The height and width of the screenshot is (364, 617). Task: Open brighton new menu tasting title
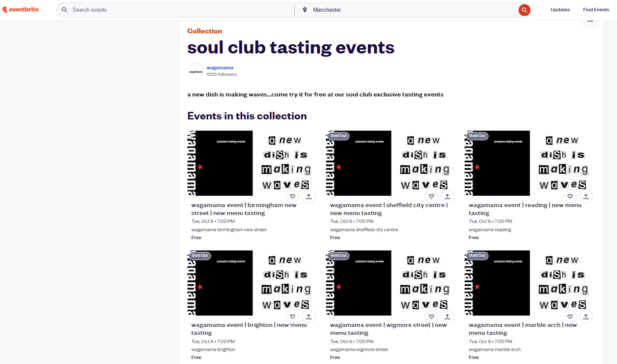(249, 329)
